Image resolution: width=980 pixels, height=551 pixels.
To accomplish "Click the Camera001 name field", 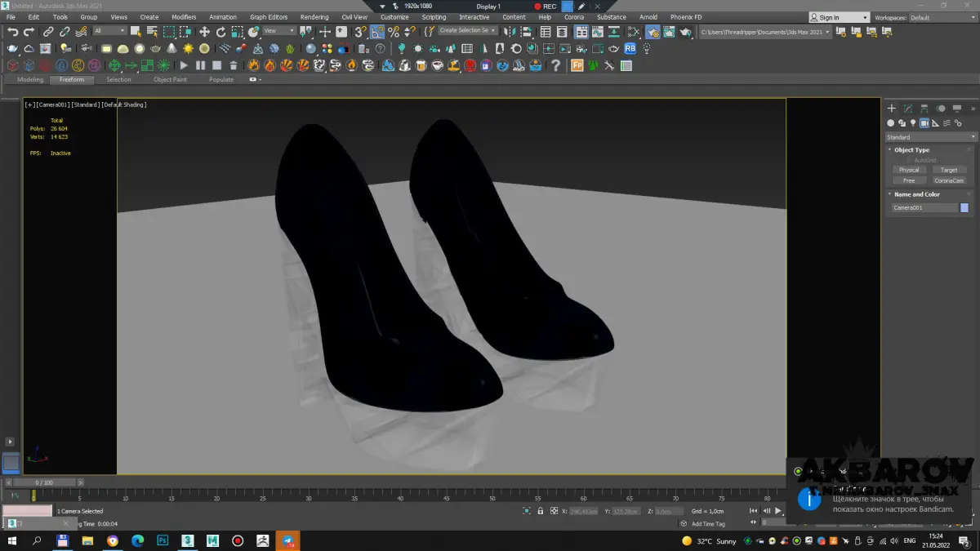I will (924, 208).
